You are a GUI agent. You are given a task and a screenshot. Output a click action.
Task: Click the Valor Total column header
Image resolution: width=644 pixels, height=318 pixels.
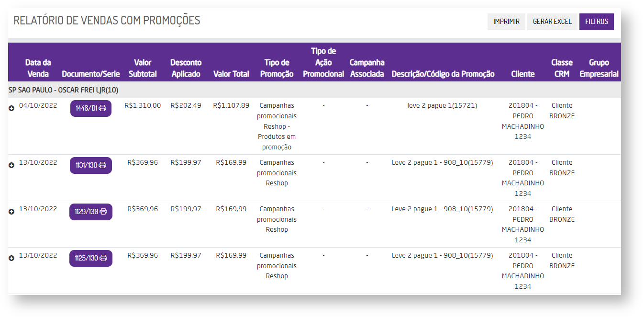pos(231,74)
